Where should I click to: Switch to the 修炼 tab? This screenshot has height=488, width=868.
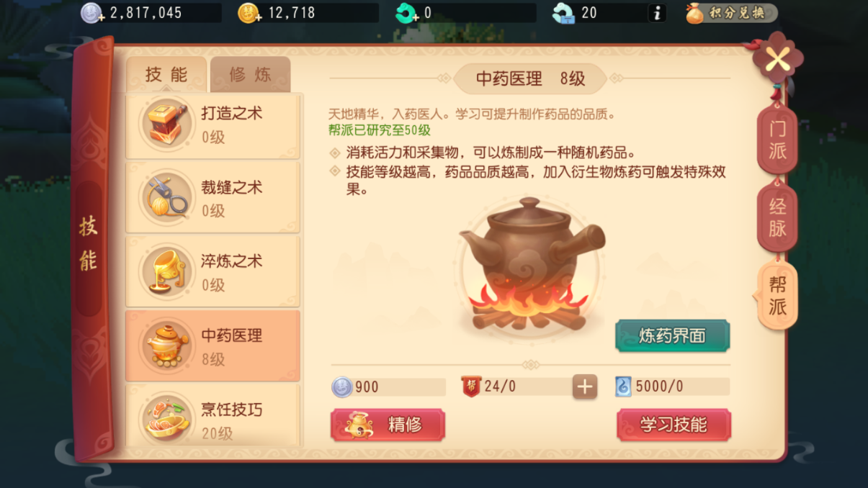point(250,75)
